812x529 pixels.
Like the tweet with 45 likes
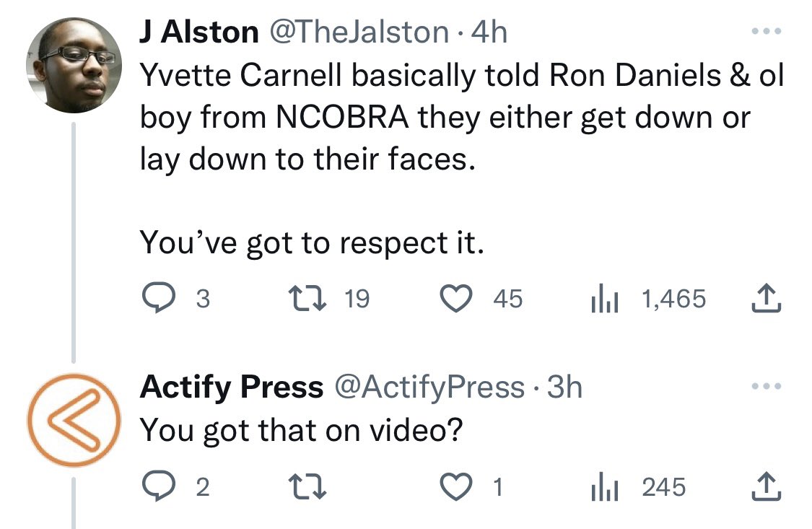[x=455, y=299]
